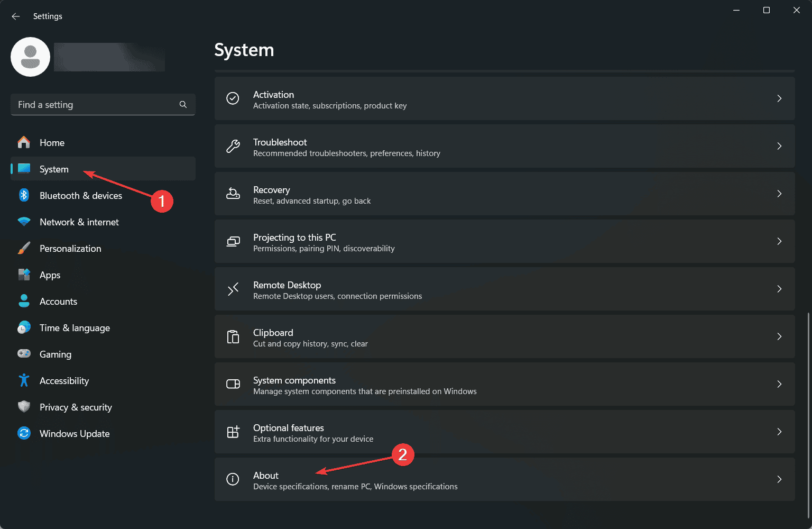Open Optional features via its chevron
The image size is (812, 529).
779,432
